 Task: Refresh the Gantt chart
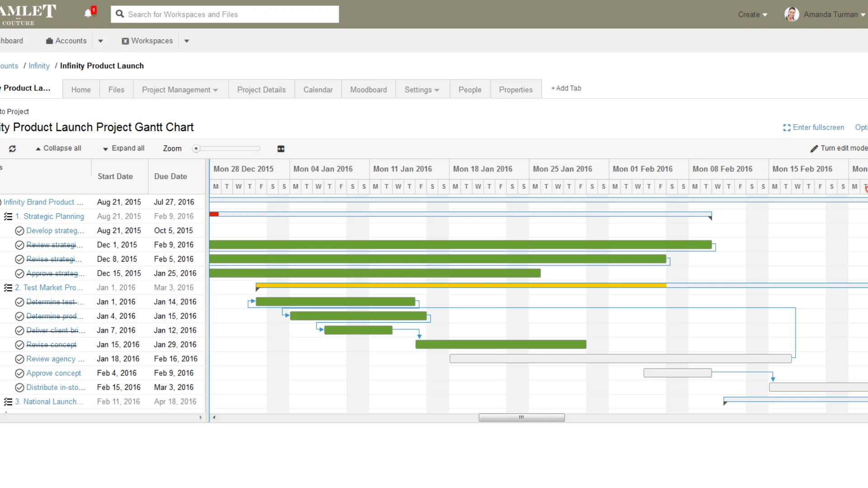pos(13,149)
